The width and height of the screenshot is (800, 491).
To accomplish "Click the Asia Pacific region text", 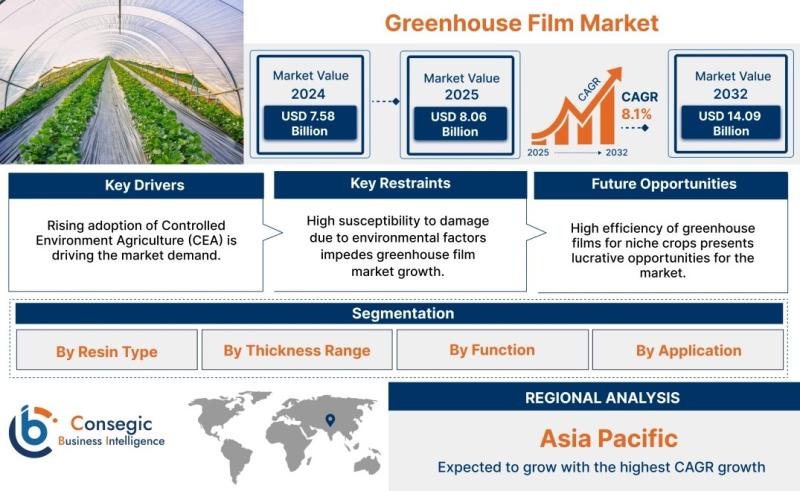I will point(609,438).
